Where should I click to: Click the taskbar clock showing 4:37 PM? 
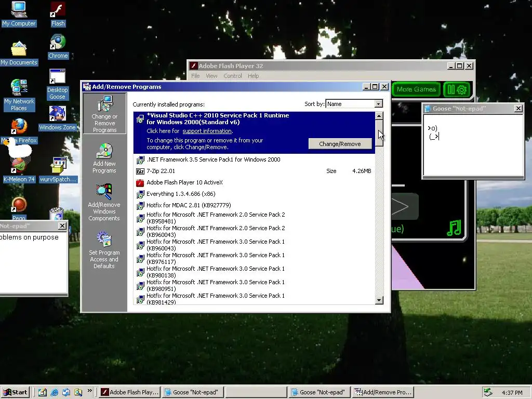(x=512, y=393)
